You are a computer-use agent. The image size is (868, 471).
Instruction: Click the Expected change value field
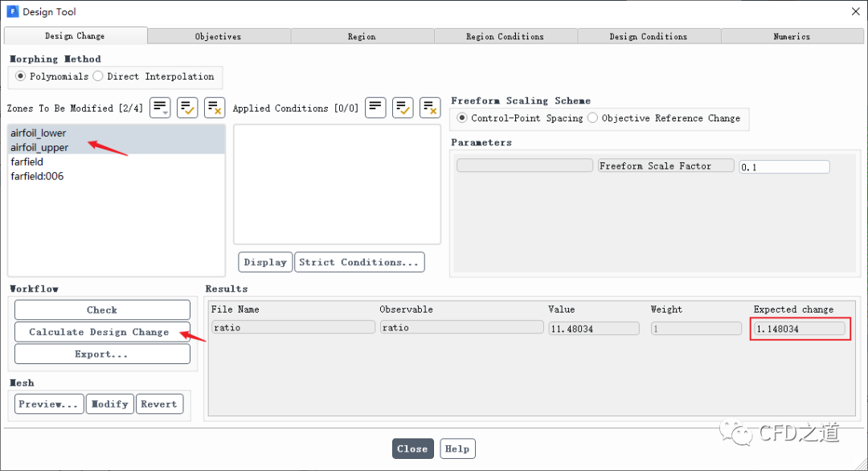pyautogui.click(x=800, y=328)
